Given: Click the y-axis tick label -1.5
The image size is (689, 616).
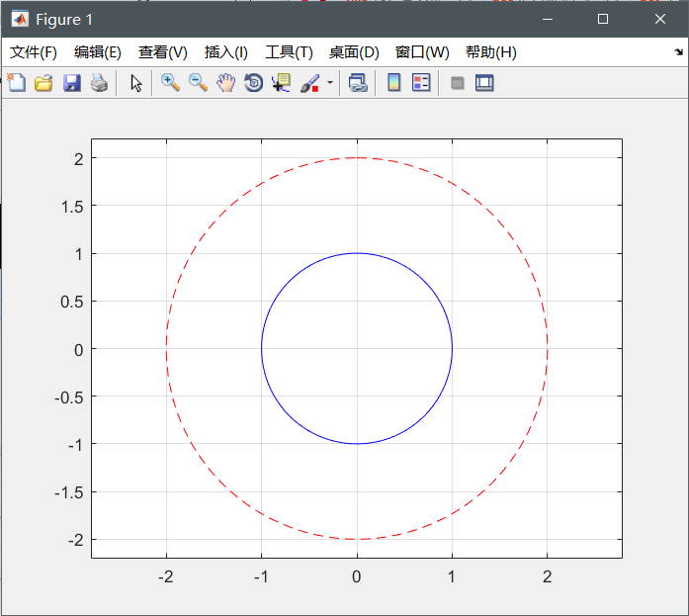Looking at the screenshot, I should (69, 493).
